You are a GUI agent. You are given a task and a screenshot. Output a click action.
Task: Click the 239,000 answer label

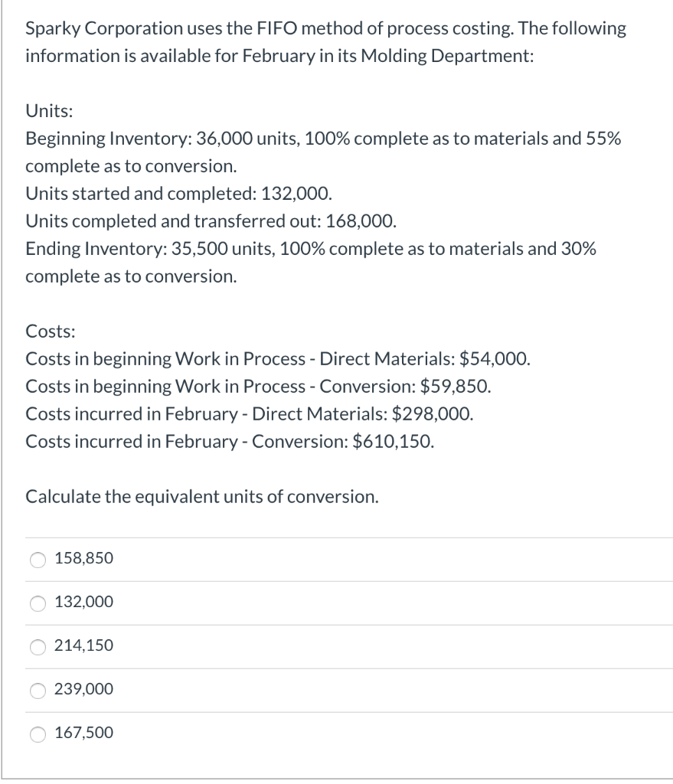pyautogui.click(x=83, y=690)
